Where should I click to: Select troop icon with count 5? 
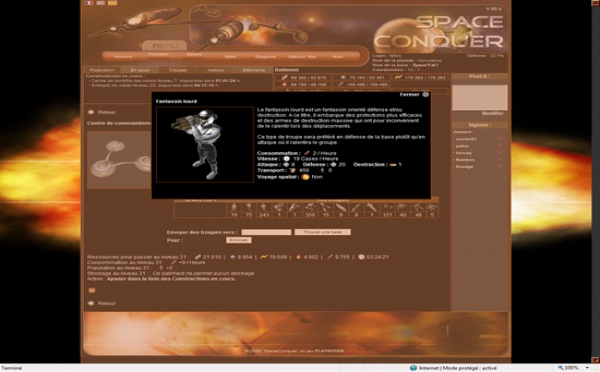[432, 207]
